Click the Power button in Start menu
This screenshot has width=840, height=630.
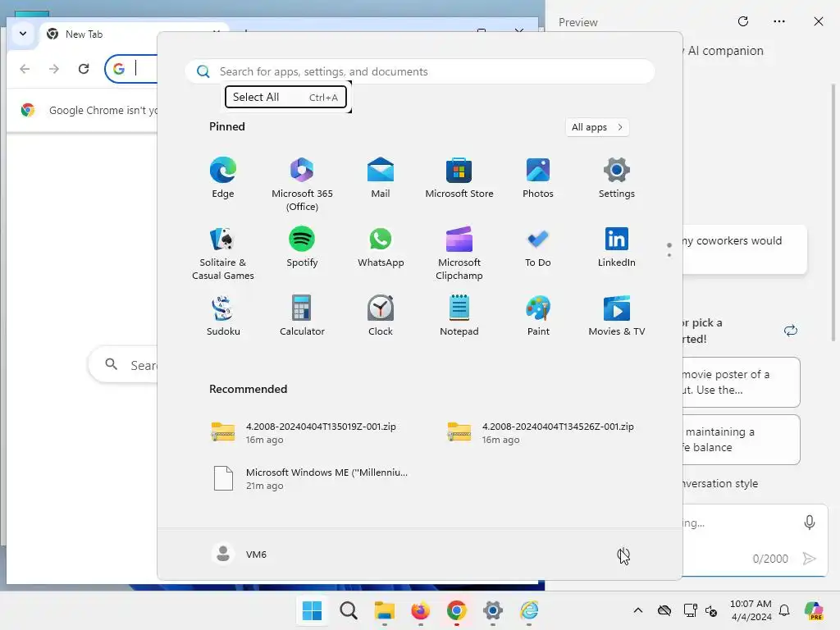point(623,555)
